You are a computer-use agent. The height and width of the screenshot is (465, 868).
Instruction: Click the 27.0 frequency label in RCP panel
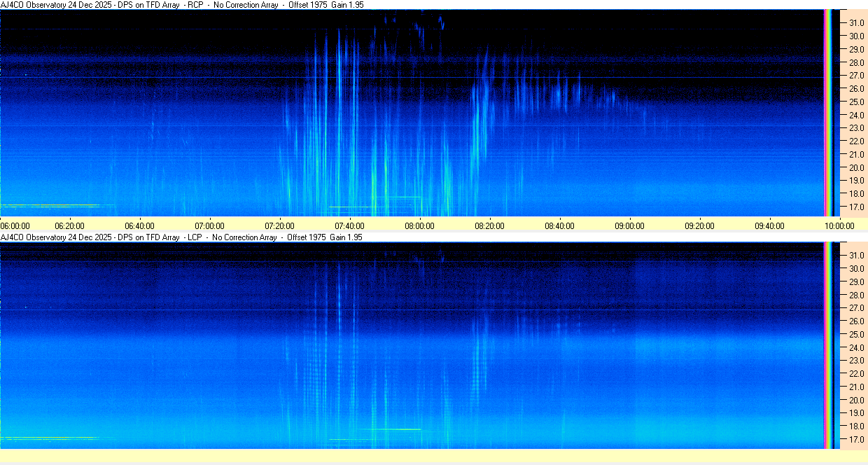pyautogui.click(x=856, y=76)
